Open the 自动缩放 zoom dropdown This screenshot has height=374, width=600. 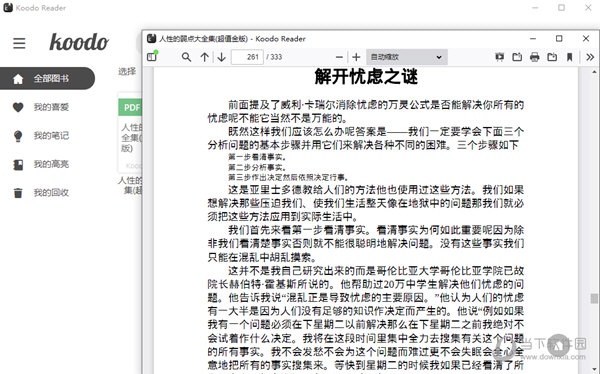click(x=406, y=57)
